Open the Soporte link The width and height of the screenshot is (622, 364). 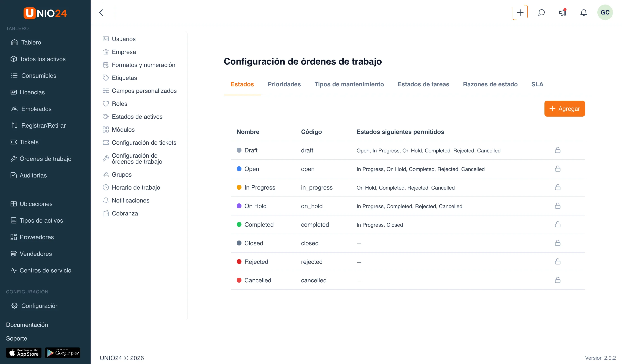[17, 339]
